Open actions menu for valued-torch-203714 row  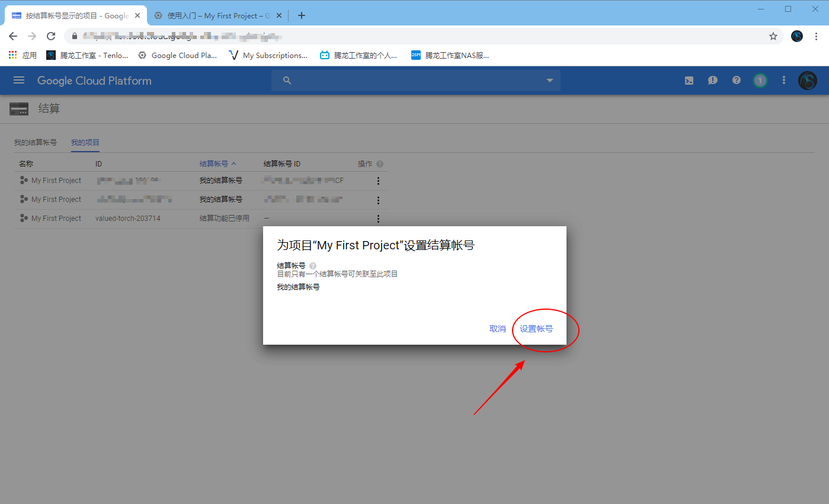click(x=379, y=219)
